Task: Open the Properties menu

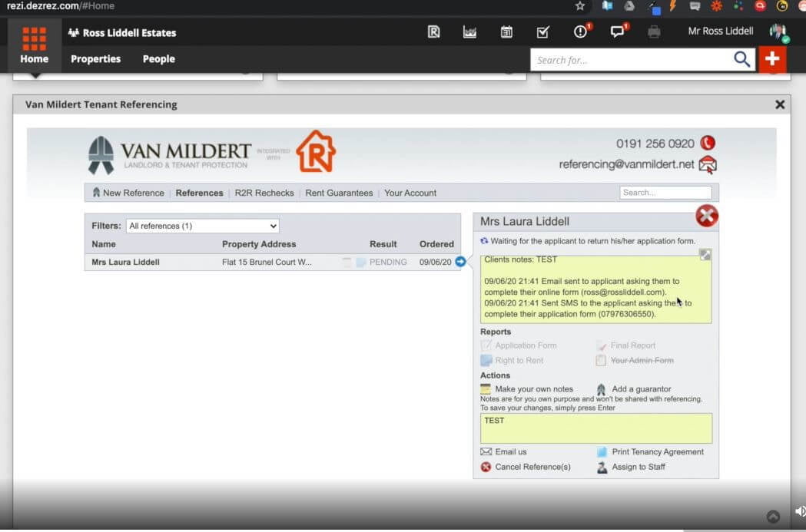Action: pos(95,58)
